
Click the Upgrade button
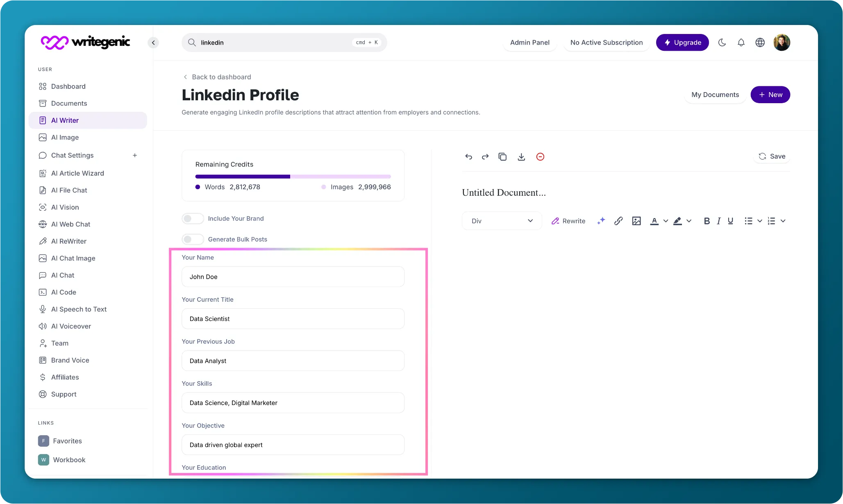(x=682, y=43)
